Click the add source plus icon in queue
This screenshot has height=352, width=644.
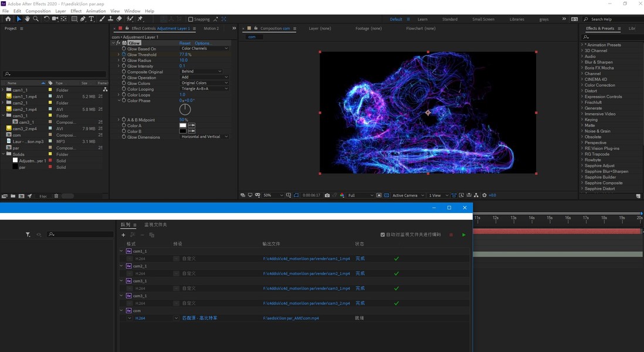[x=123, y=235]
